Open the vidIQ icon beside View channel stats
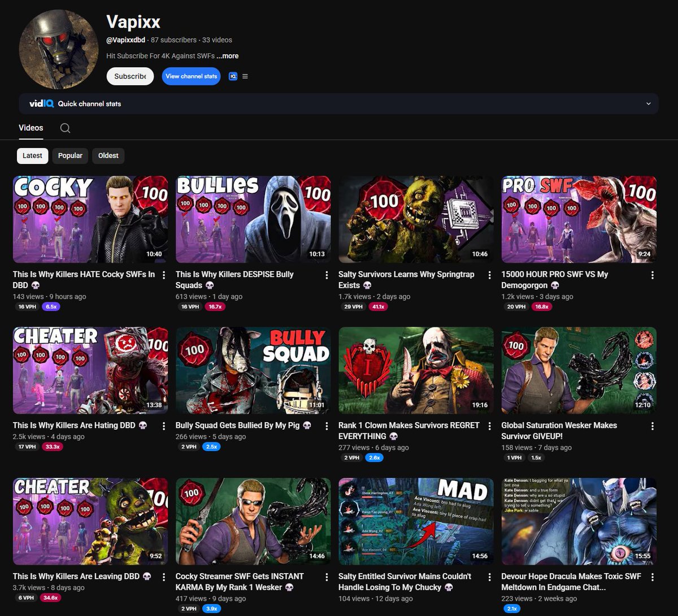678x616 pixels. [x=233, y=76]
